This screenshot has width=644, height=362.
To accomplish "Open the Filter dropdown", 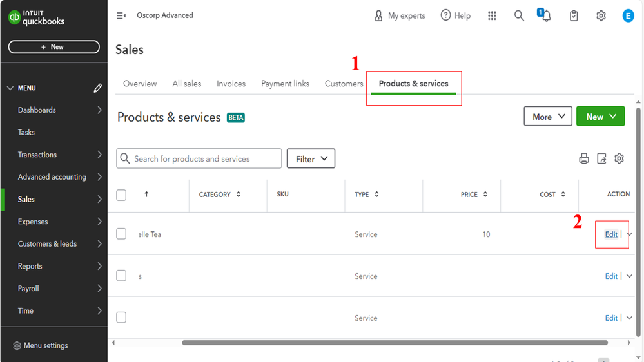I will pyautogui.click(x=311, y=158).
